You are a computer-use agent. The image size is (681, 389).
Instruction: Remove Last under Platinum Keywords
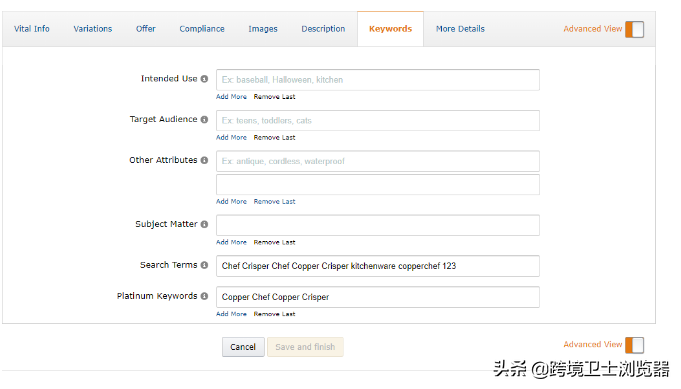click(x=274, y=314)
